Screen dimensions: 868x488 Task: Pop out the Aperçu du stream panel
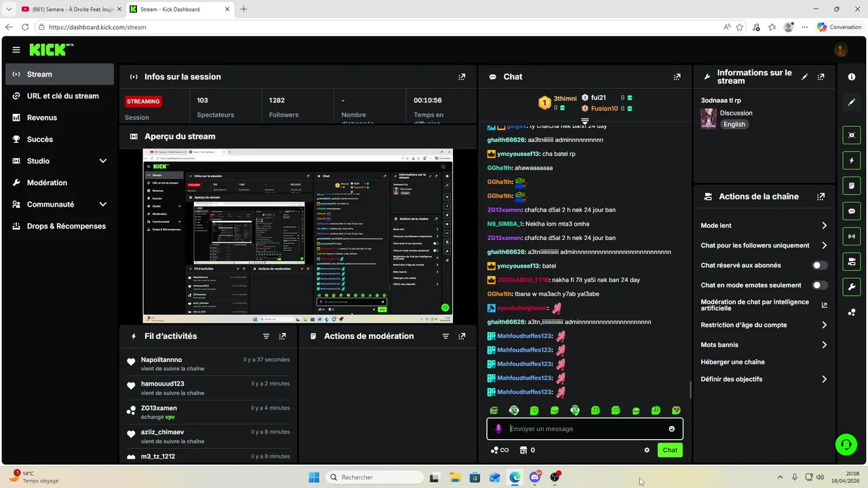462,136
